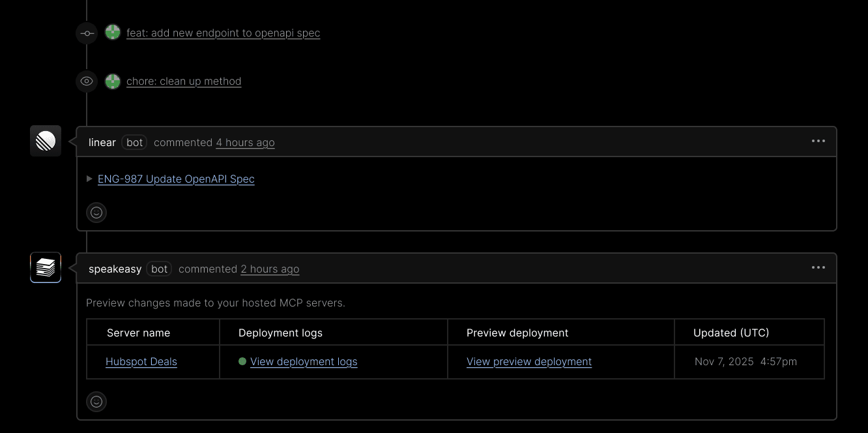The width and height of the screenshot is (868, 433).
Task: Click the speakeasy bot avatar icon
Action: click(x=45, y=267)
